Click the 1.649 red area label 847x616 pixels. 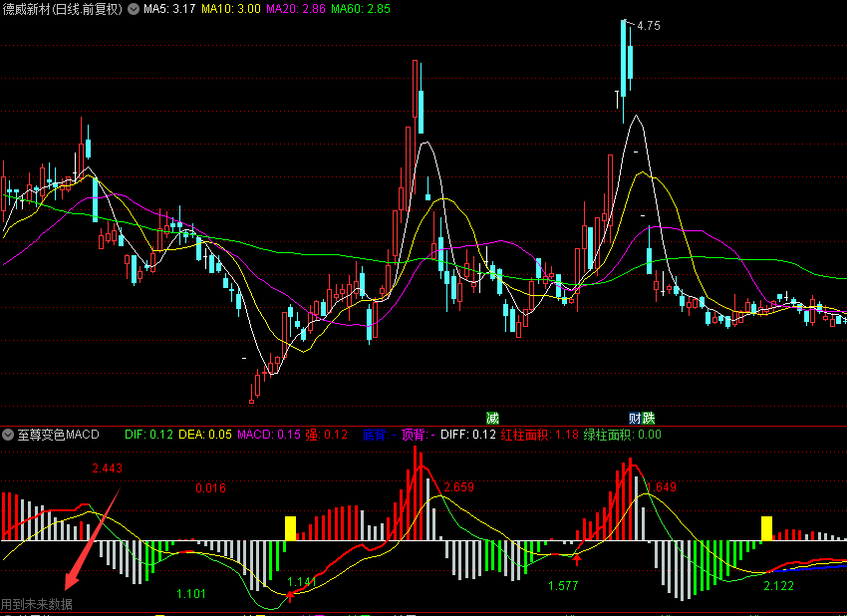click(662, 487)
